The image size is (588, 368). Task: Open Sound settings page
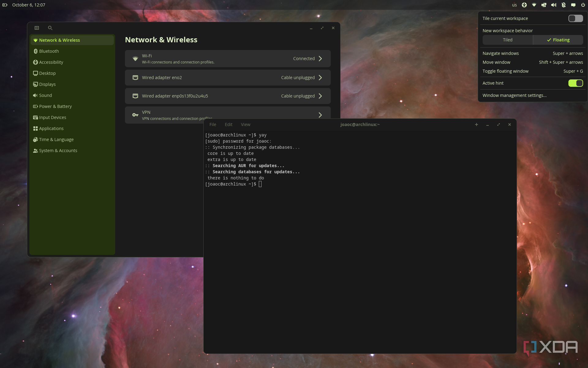point(72,95)
